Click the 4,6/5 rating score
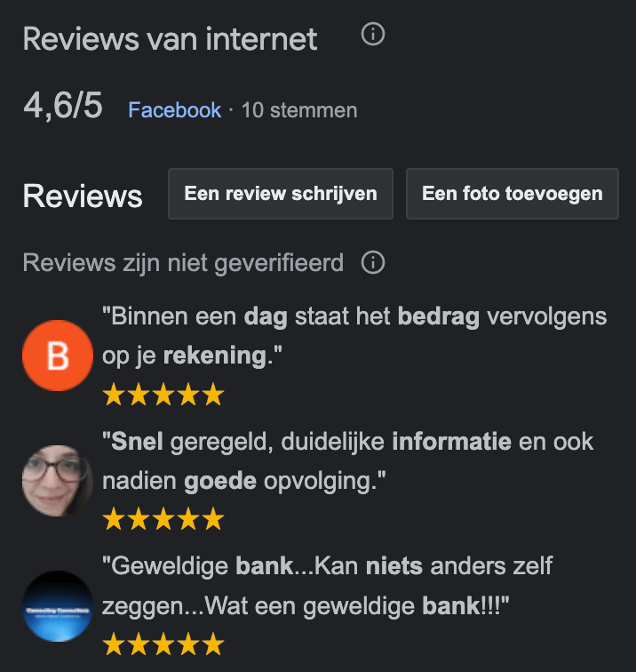The width and height of the screenshot is (636, 672). pos(63,106)
